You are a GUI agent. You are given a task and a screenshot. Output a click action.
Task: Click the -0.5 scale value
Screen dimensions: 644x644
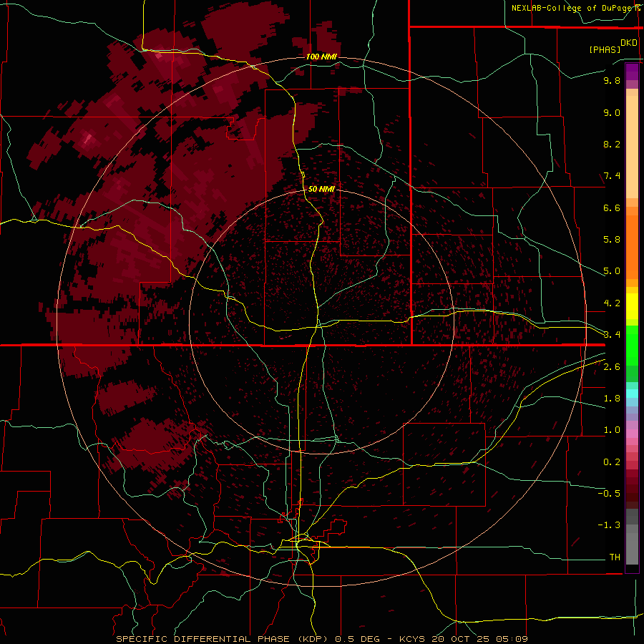pos(609,494)
